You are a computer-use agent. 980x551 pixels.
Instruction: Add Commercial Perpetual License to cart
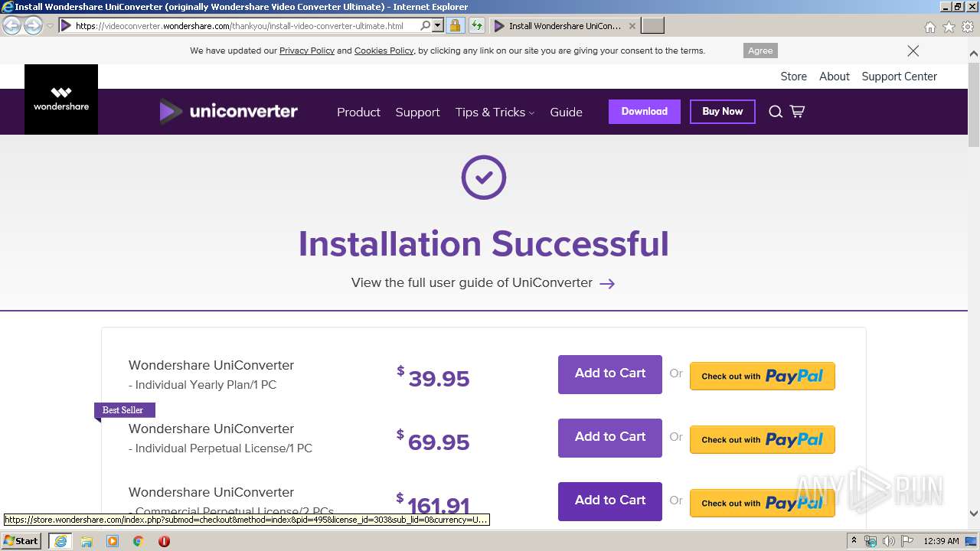coord(610,501)
